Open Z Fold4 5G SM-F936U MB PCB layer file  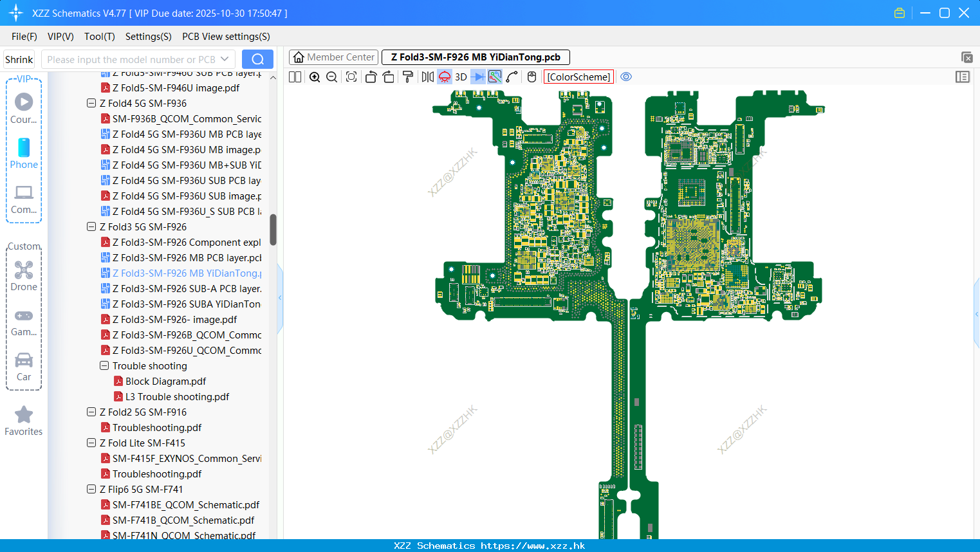point(181,134)
